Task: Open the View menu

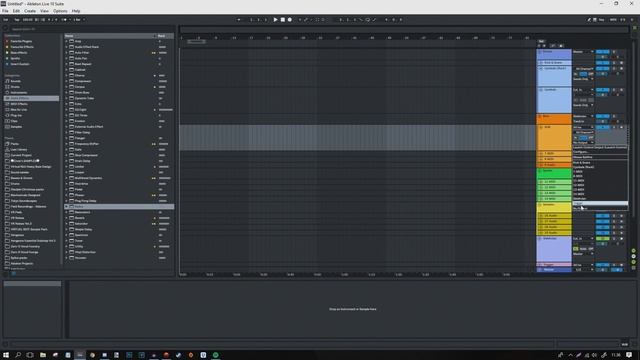Action: pyautogui.click(x=44, y=11)
